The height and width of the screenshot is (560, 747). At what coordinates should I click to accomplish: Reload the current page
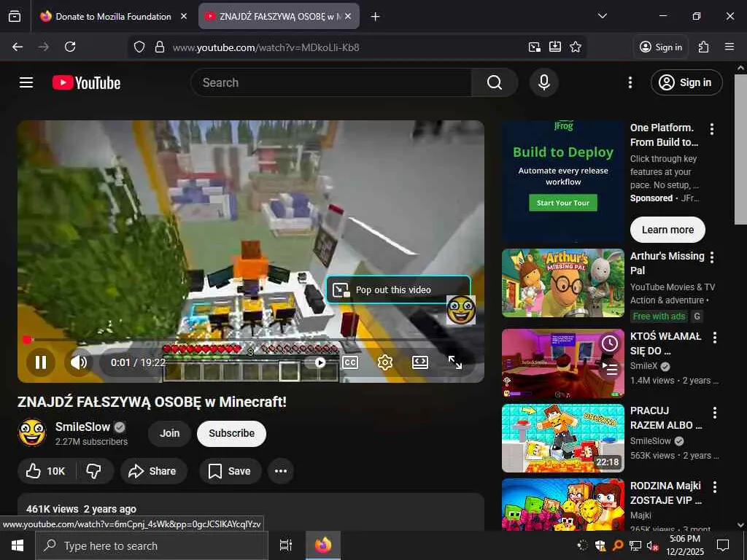(70, 47)
